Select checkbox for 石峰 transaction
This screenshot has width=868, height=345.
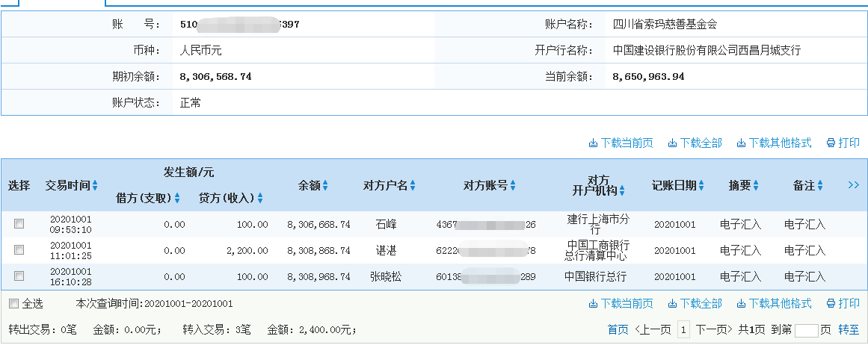[x=19, y=223]
